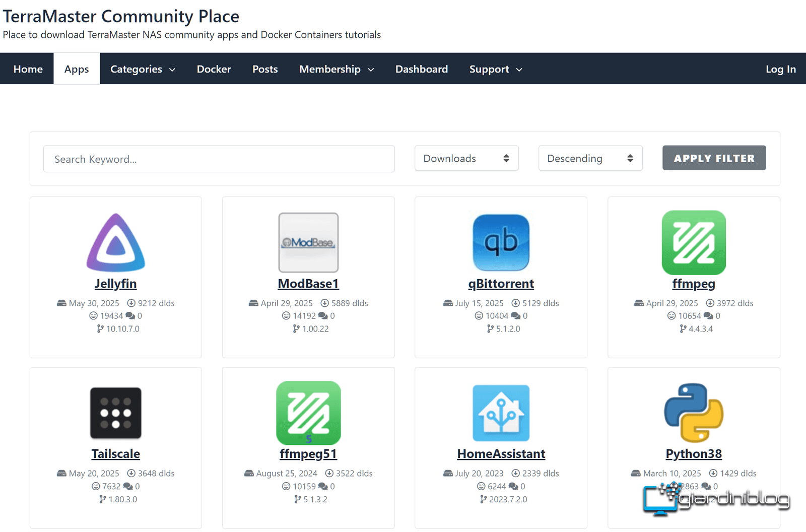Click the version branch icon next to 5.1.2.0
The image size is (806, 532).
pyautogui.click(x=490, y=329)
